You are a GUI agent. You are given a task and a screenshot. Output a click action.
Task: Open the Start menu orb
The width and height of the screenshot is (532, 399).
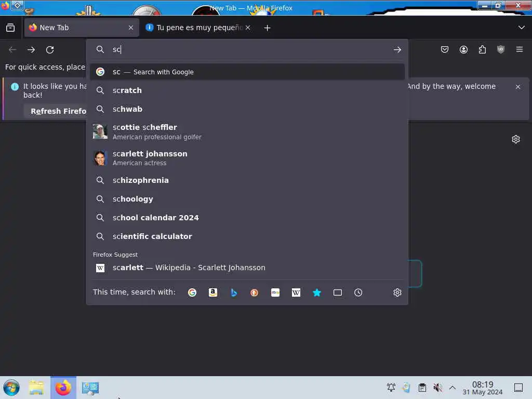(11, 388)
